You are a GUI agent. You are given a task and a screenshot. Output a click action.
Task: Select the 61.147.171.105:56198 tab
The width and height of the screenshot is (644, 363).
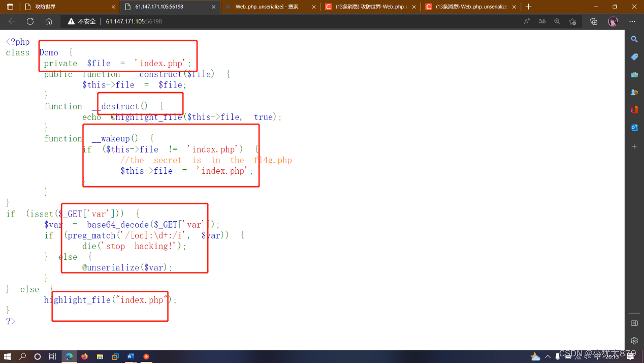(x=170, y=7)
